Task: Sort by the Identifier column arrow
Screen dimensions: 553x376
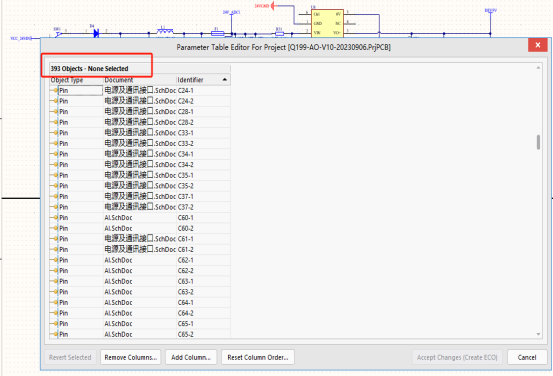Action: tap(225, 80)
